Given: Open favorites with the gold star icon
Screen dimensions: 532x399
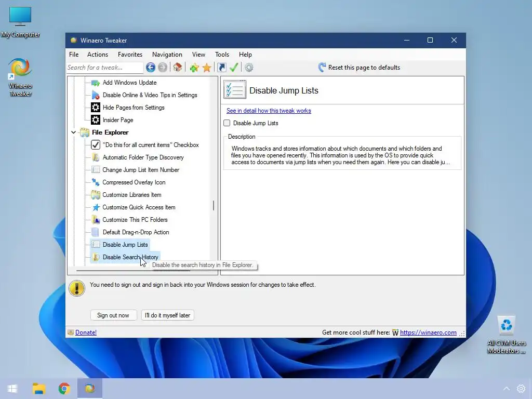Looking at the screenshot, I should pyautogui.click(x=207, y=68).
